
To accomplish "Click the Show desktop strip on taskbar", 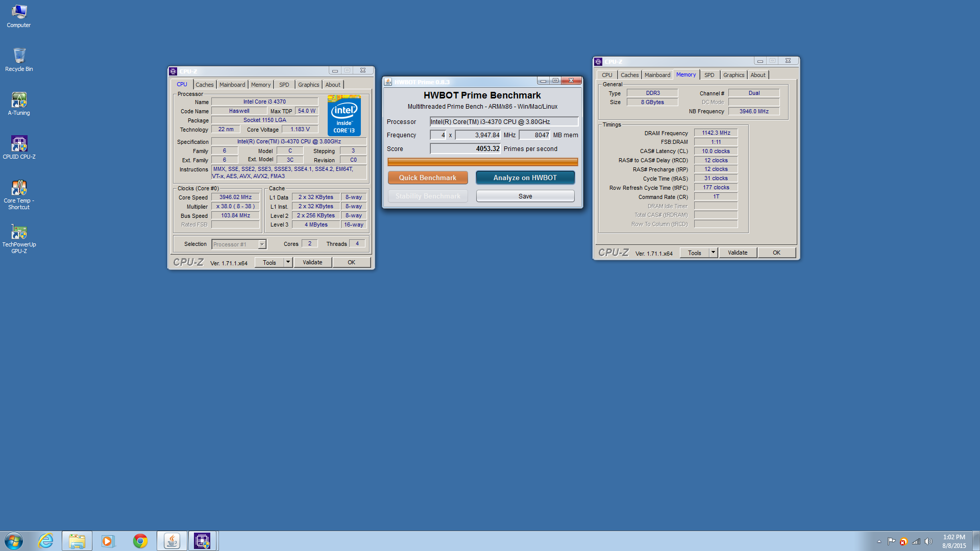I will (976, 541).
